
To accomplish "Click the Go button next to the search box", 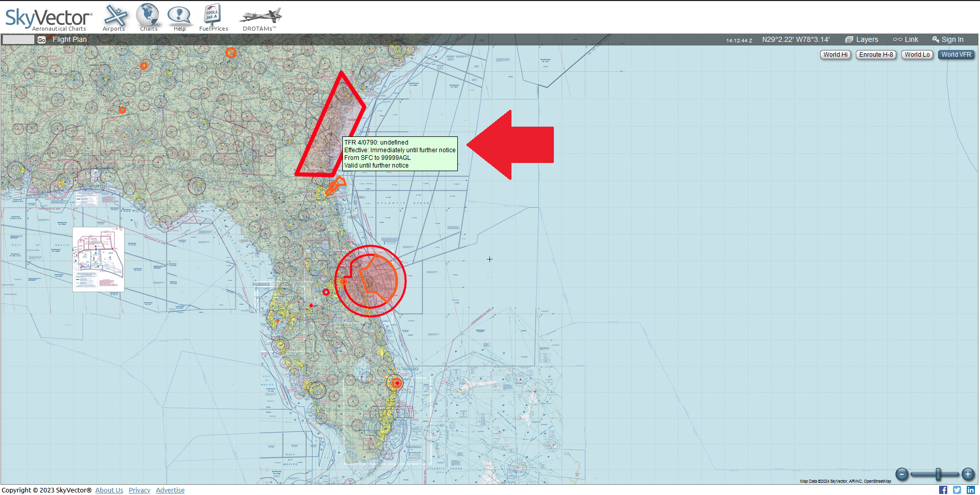I will click(41, 39).
